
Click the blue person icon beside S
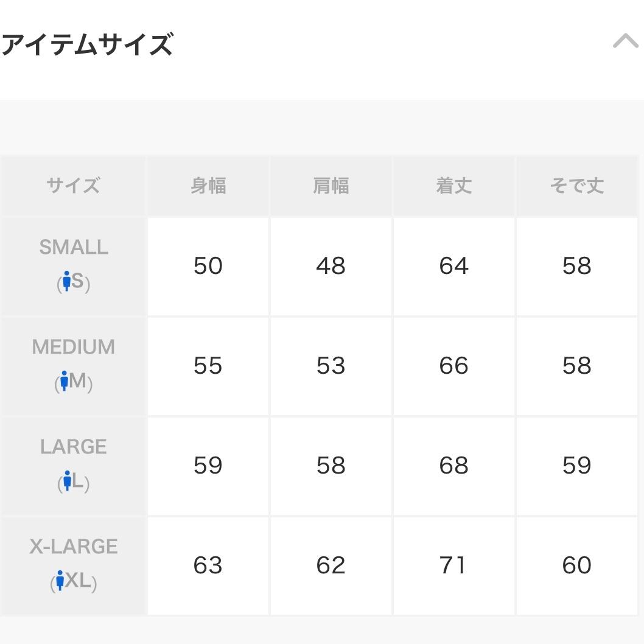tap(66, 281)
